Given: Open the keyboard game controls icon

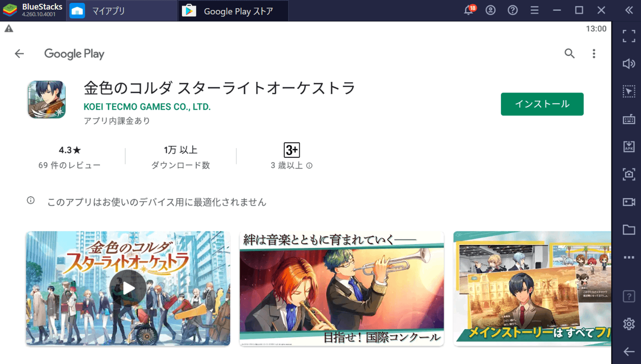Looking at the screenshot, I should pyautogui.click(x=629, y=119).
